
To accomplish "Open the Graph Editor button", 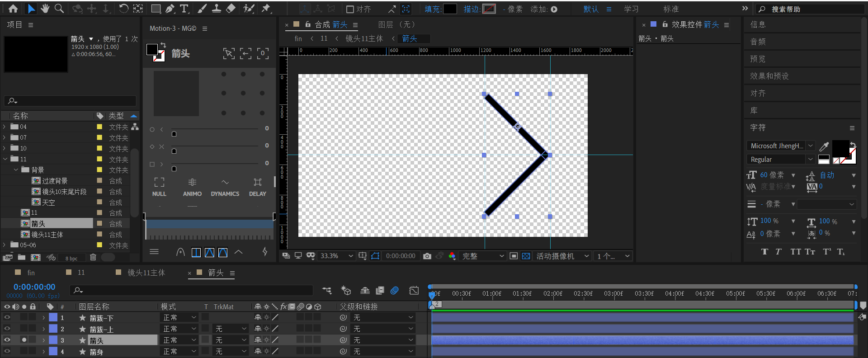I will point(414,291).
